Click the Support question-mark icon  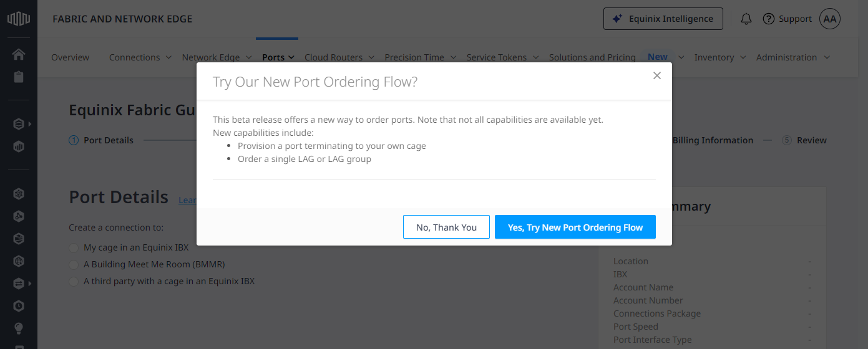(x=769, y=19)
